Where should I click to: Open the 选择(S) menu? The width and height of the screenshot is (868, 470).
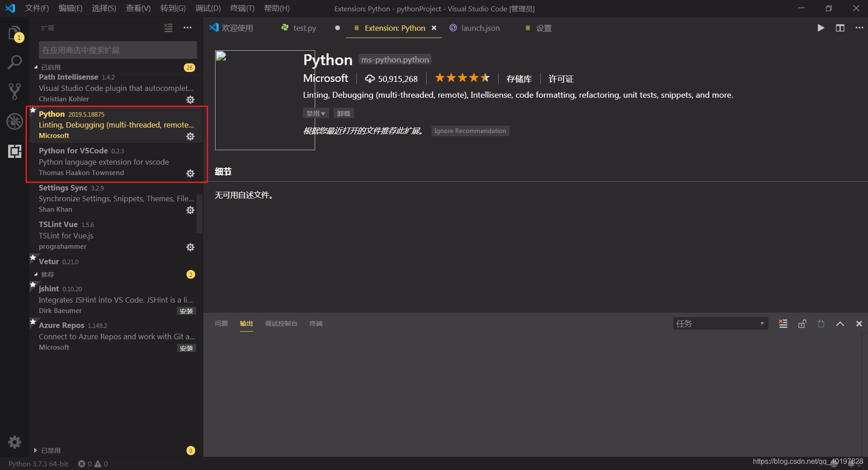[x=104, y=8]
